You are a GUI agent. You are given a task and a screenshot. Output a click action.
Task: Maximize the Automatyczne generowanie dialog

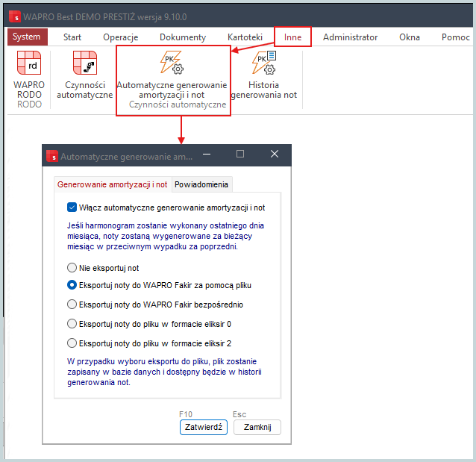[x=240, y=154]
